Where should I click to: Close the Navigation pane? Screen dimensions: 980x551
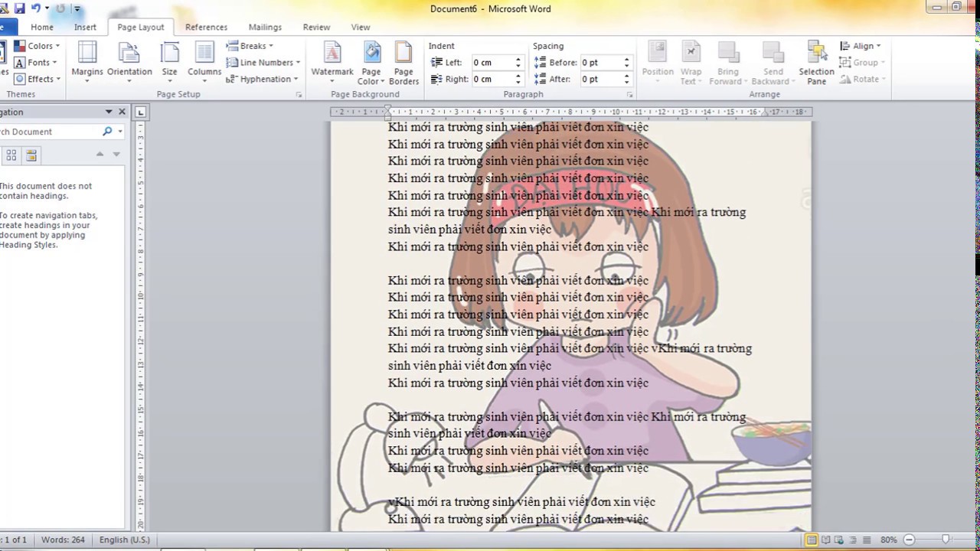click(122, 112)
